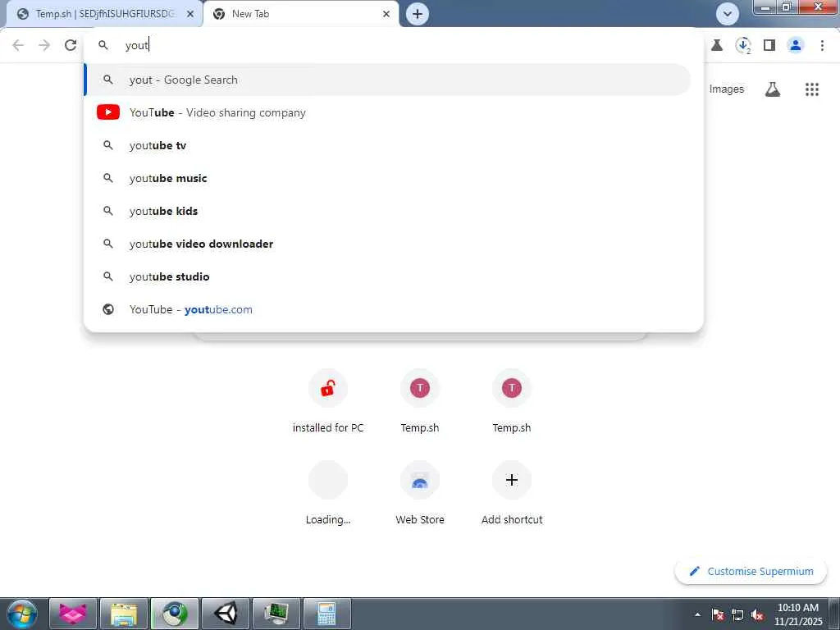Choose 'youtube video downloader' suggestion
Screen dimensions: 840x630
click(388, 244)
